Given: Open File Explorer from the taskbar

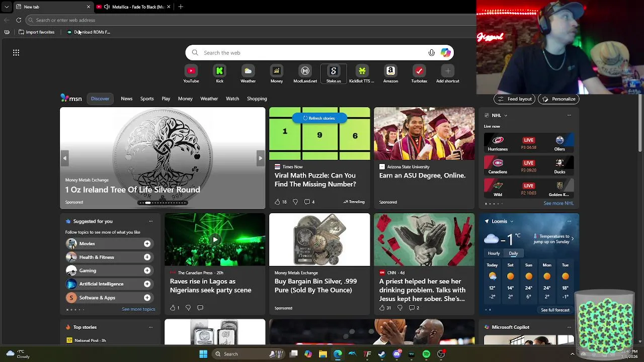Looking at the screenshot, I should pyautogui.click(x=323, y=354).
